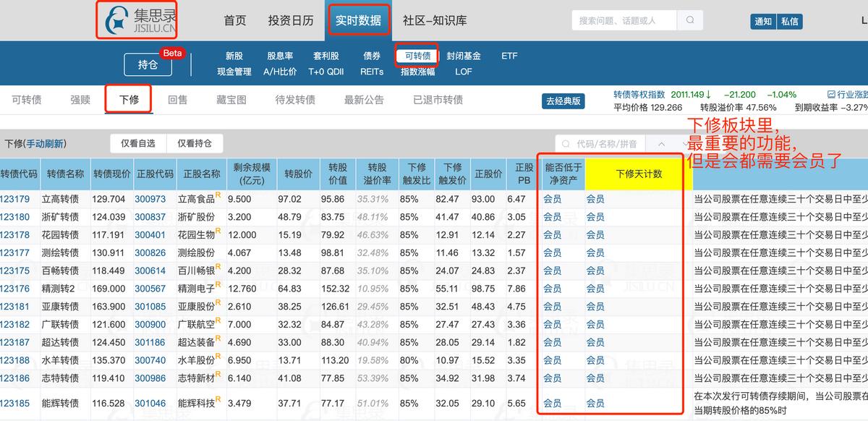Open 私信 private messages
The width and height of the screenshot is (868, 421).
790,22
